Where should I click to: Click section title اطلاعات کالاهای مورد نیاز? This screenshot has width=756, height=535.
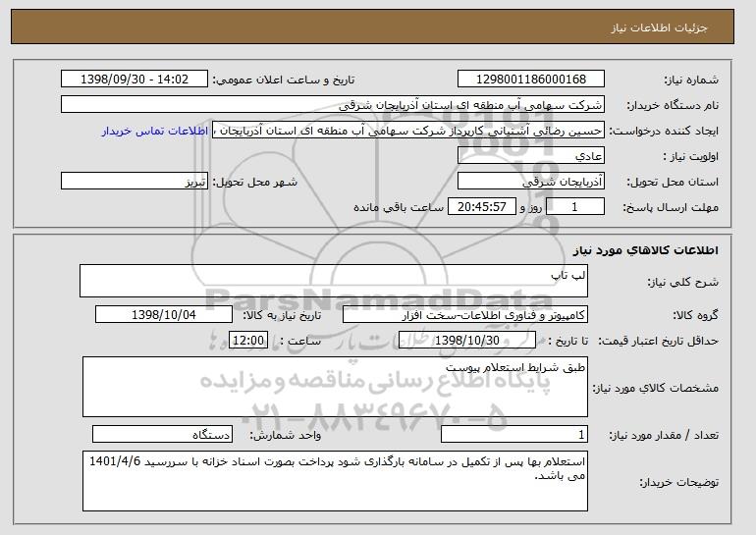pos(646,250)
